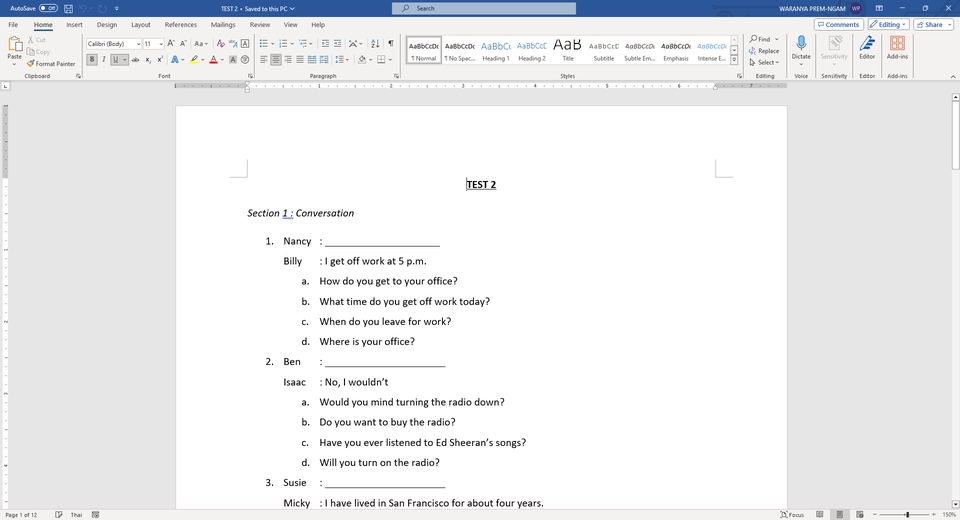The image size is (960, 520).
Task: Open the Editor proofing tool
Action: [x=867, y=48]
